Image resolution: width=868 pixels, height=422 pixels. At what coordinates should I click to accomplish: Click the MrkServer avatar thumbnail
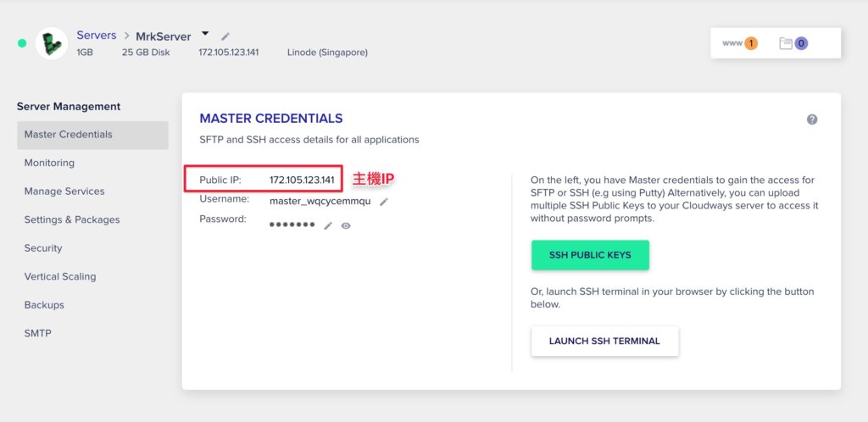click(52, 43)
